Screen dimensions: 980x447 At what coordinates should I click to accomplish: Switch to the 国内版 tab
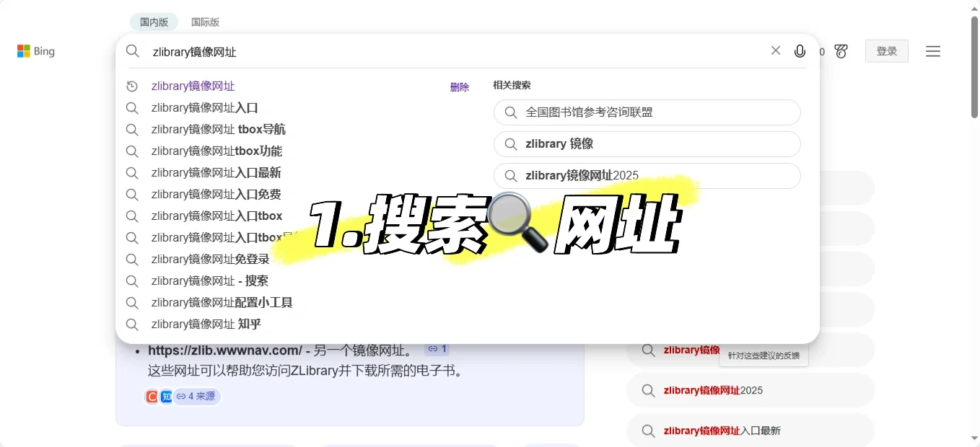click(x=154, y=22)
